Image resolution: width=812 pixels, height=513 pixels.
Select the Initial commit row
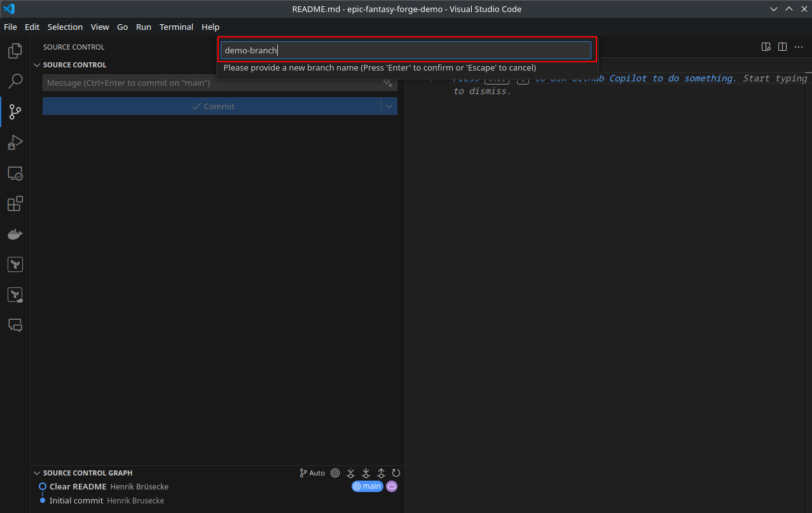[x=218, y=500]
